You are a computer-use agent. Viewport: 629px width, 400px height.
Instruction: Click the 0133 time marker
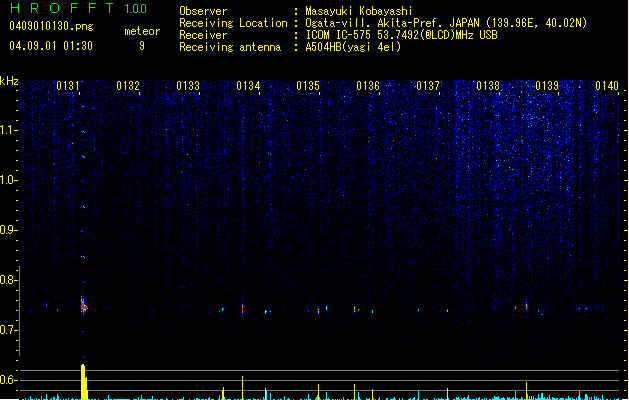[188, 86]
